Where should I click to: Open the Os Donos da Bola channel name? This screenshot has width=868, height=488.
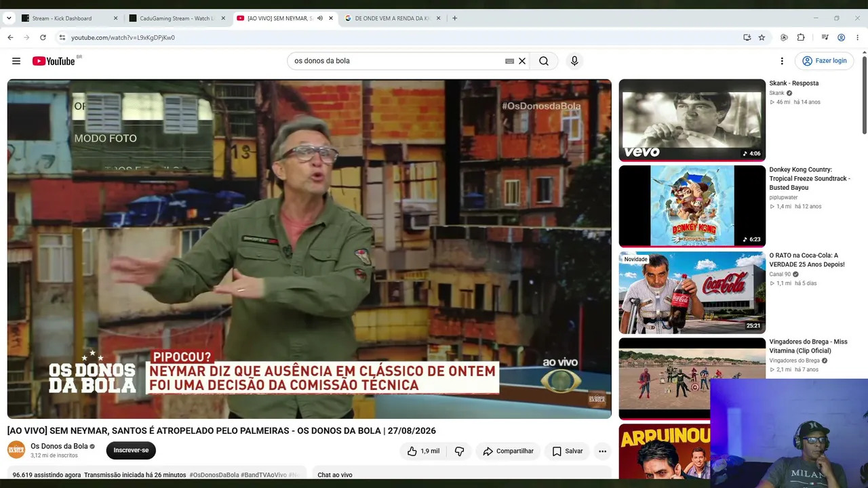(59, 446)
